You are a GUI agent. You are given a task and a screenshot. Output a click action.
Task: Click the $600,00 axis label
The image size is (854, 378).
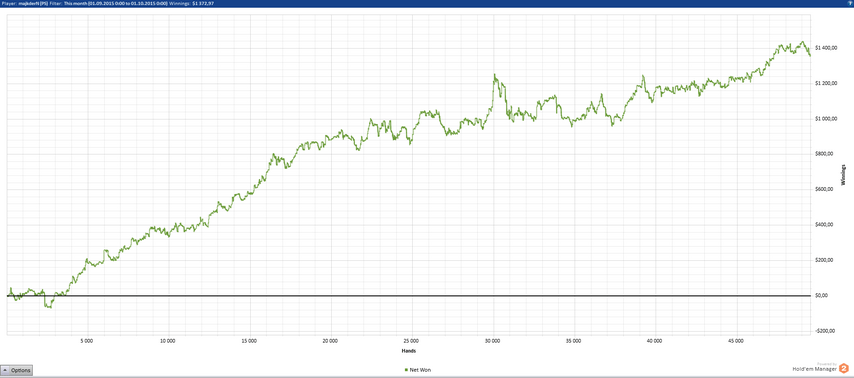click(x=825, y=190)
